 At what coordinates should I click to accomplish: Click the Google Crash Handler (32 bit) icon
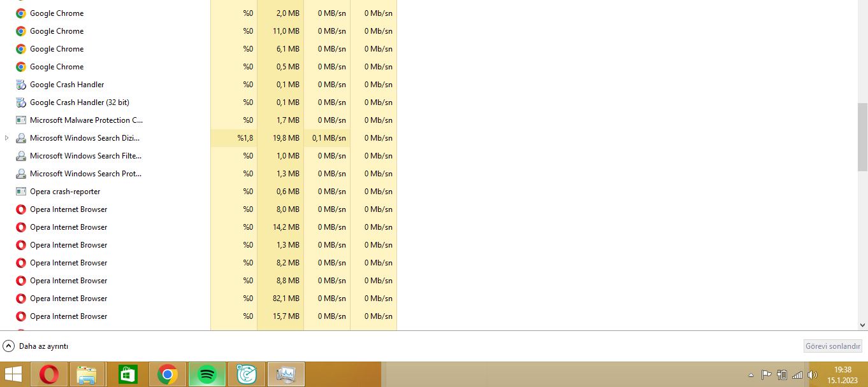click(x=21, y=102)
